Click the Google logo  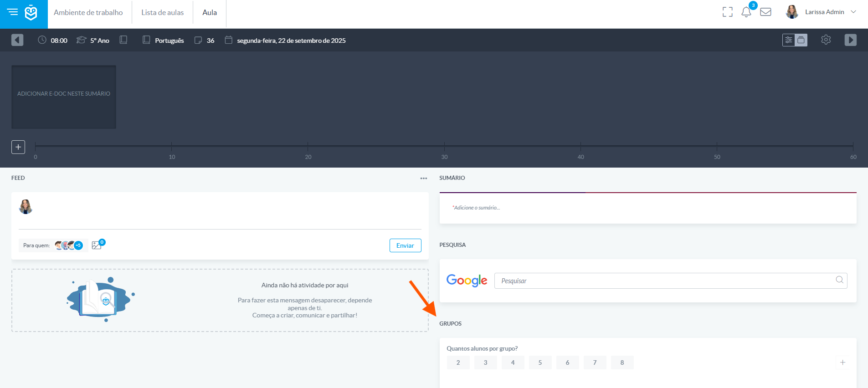(x=467, y=281)
